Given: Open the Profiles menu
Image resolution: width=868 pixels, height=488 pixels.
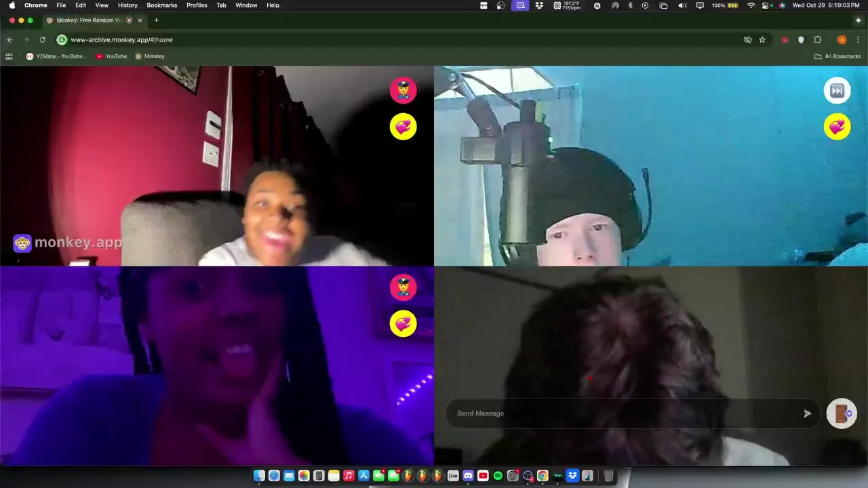Looking at the screenshot, I should tap(197, 5).
